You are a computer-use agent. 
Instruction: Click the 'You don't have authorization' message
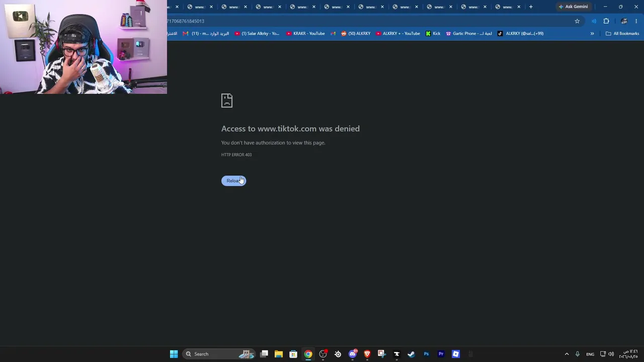click(x=273, y=143)
